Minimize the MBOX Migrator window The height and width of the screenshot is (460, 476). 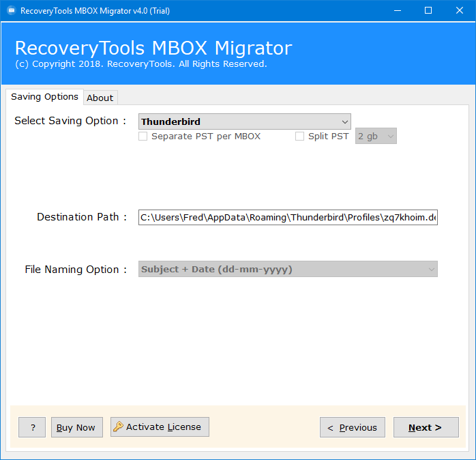(398, 11)
